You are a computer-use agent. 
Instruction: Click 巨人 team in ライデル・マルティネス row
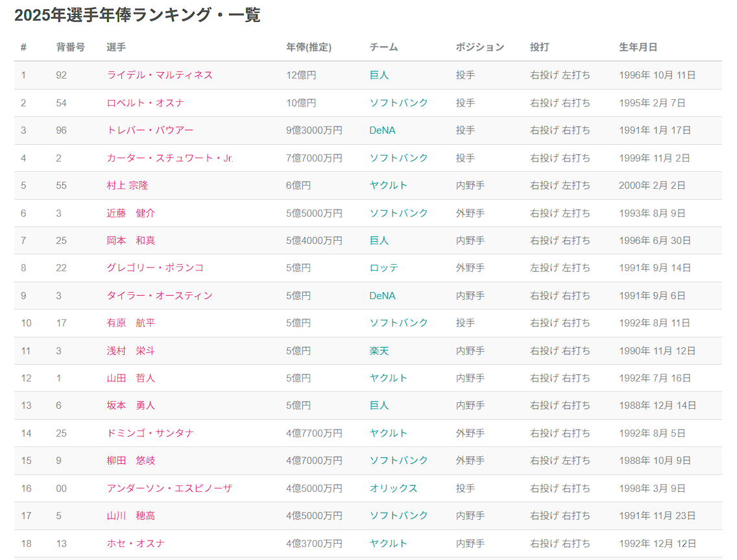(x=379, y=75)
